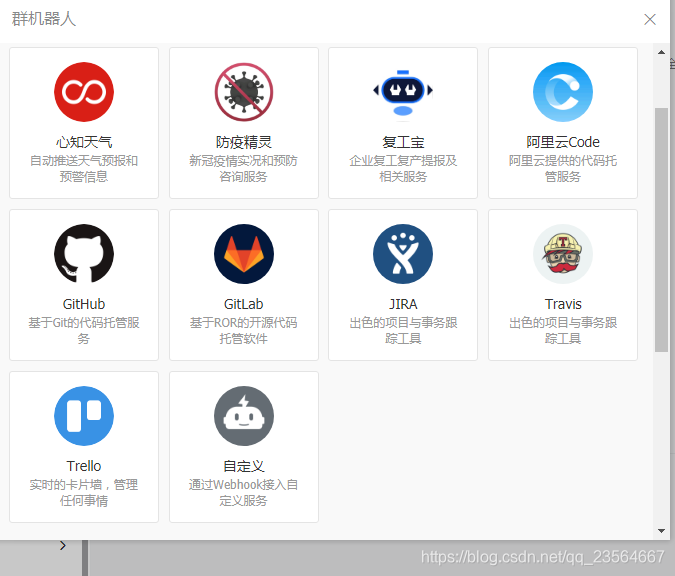This screenshot has height=576, width=675.
Task: Pick the Travis mascot icon
Action: point(563,254)
